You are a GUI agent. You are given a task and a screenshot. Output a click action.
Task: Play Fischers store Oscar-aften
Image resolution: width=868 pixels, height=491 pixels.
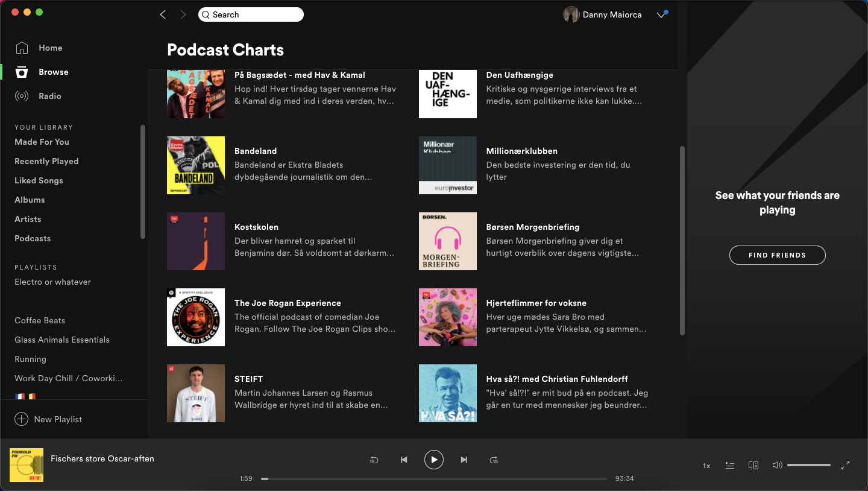[434, 460]
